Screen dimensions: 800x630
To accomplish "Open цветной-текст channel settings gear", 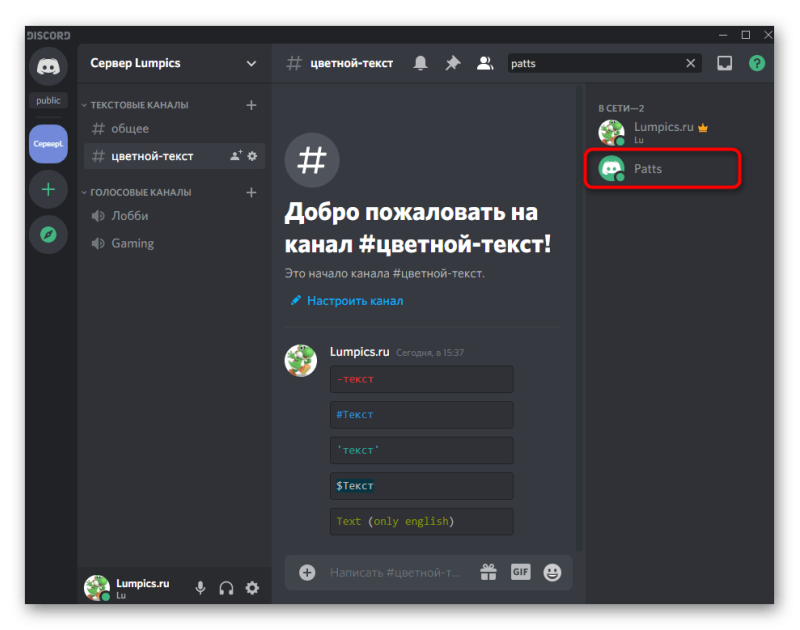I will pos(252,156).
